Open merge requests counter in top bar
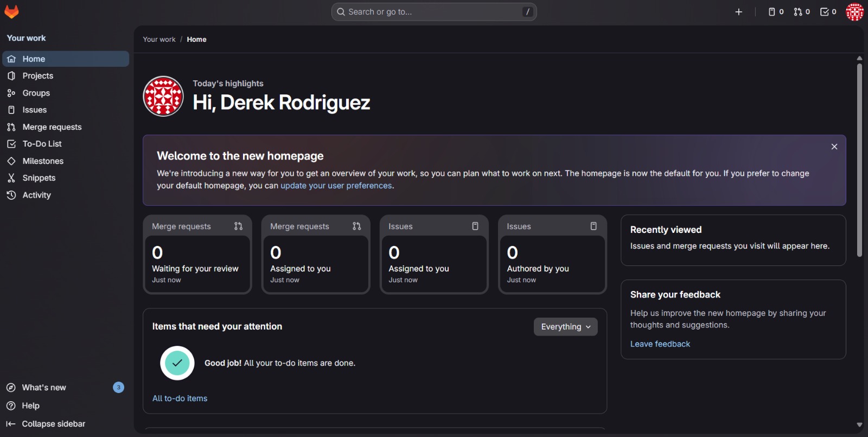The width and height of the screenshot is (868, 437). pyautogui.click(x=802, y=12)
